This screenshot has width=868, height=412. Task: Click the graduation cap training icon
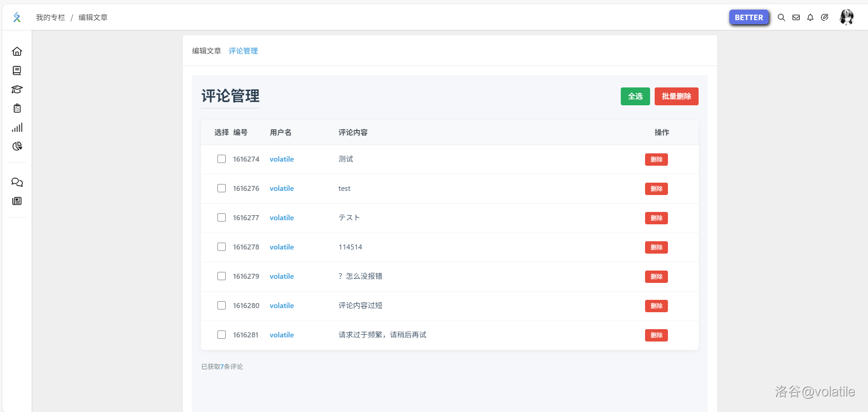(x=17, y=89)
